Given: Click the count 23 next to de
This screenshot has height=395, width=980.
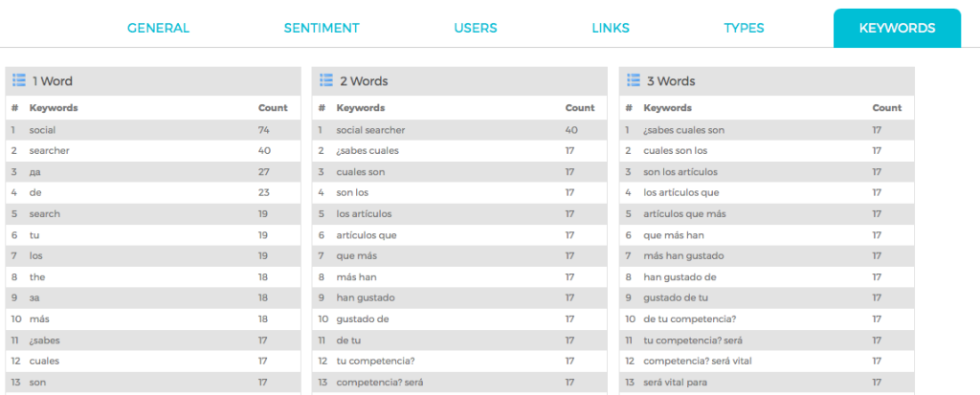Looking at the screenshot, I should 264,193.
